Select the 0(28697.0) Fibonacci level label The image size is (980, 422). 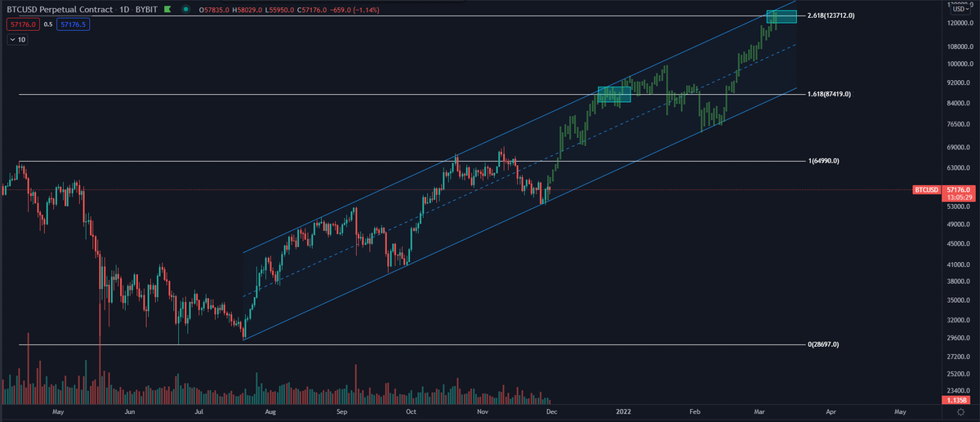click(823, 344)
